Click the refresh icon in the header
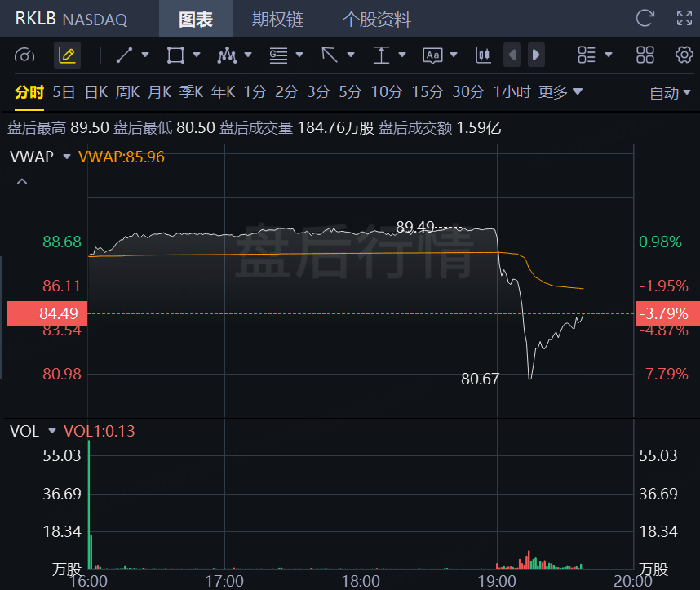 click(x=645, y=19)
